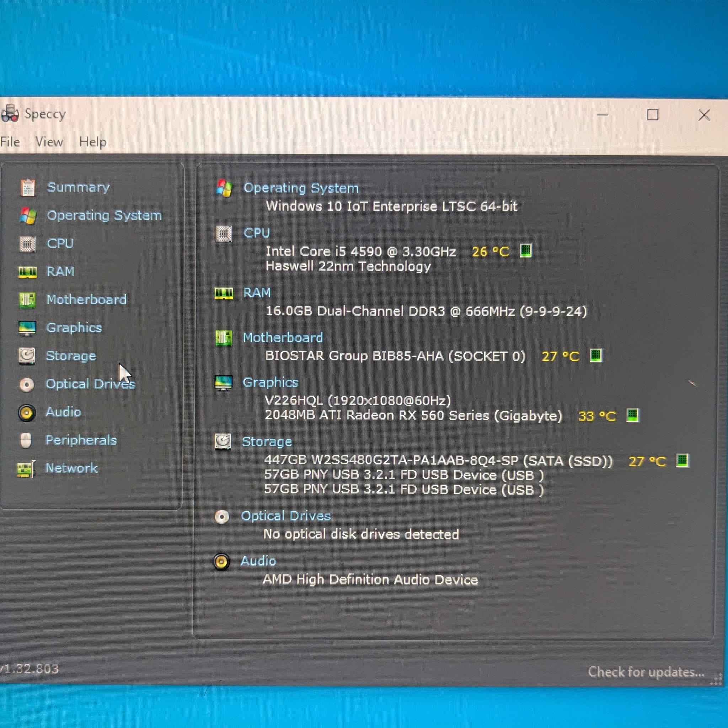Open the Storage sidebar section
728x728 pixels.
71,356
